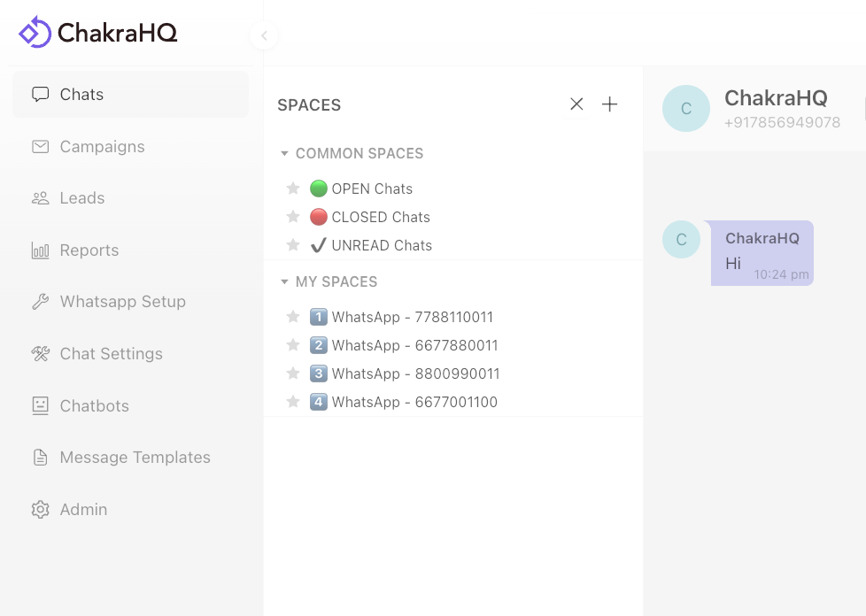Open the Chats section
866x616 pixels.
coord(130,95)
